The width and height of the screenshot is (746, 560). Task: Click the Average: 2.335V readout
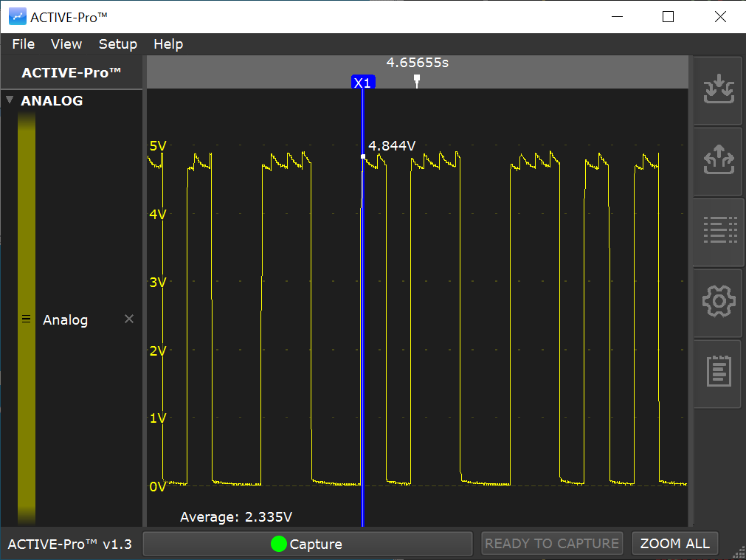236,516
